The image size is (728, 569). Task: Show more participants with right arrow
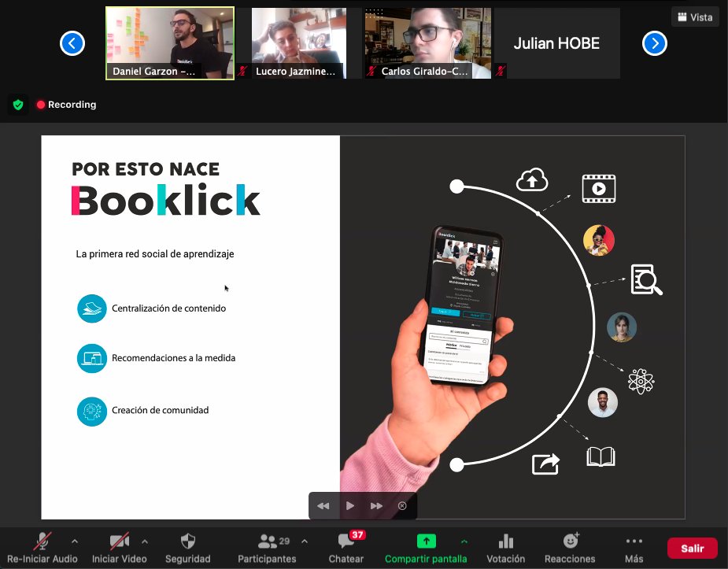click(655, 43)
